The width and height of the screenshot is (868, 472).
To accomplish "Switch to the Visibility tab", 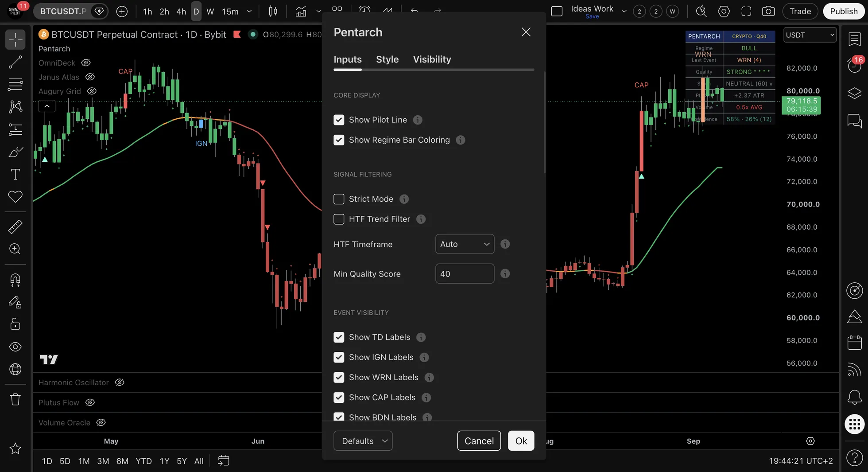I will tap(432, 59).
